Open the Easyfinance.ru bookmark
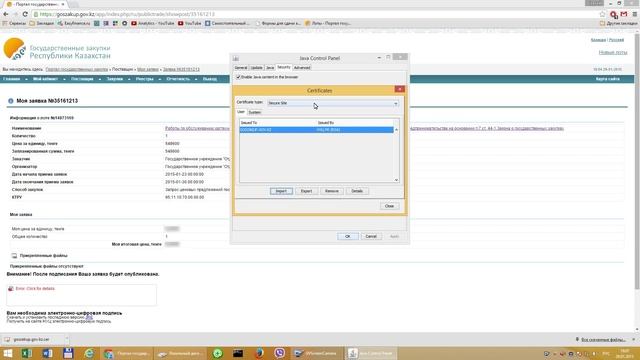The width and height of the screenshot is (640, 360). coord(73,23)
